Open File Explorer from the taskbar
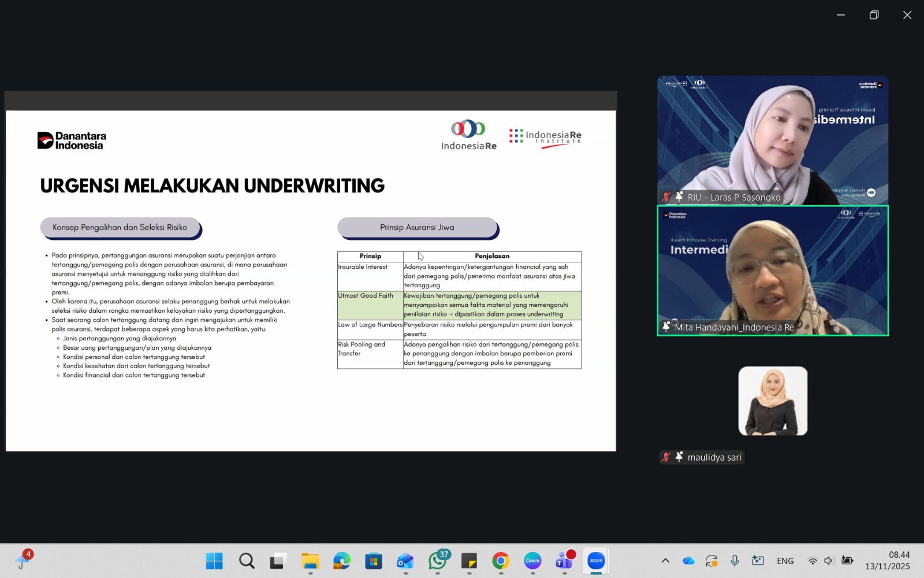The image size is (924, 578). [x=310, y=561]
